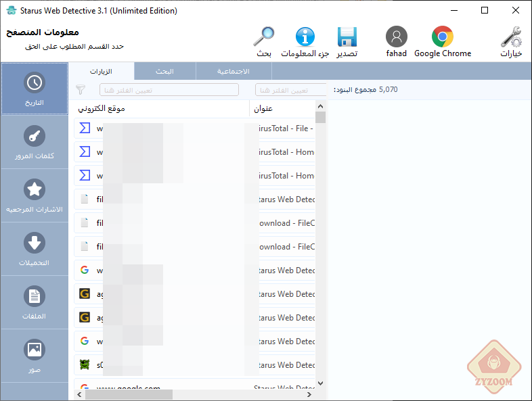Click the Search magnifier icon in toolbar
The image size is (532, 401).
[x=263, y=37]
